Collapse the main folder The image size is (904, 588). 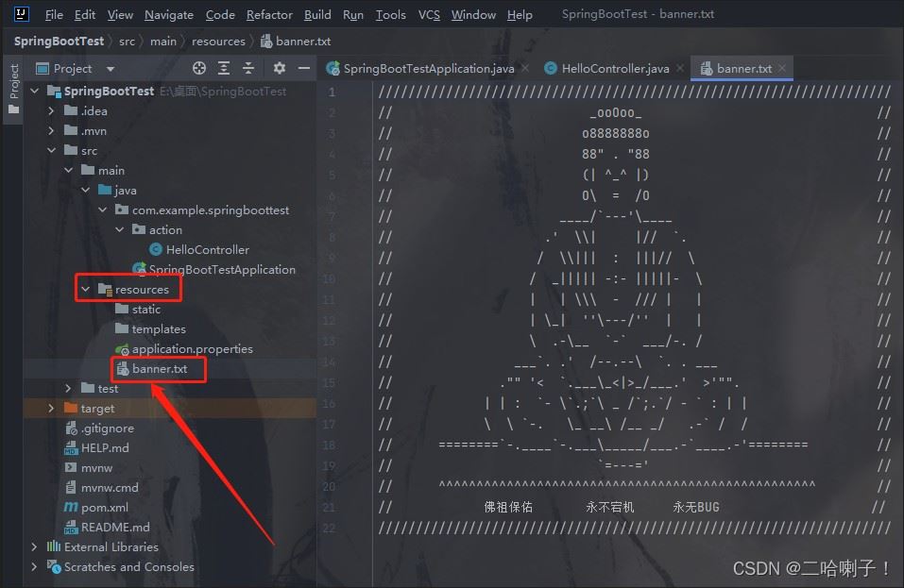coord(69,171)
